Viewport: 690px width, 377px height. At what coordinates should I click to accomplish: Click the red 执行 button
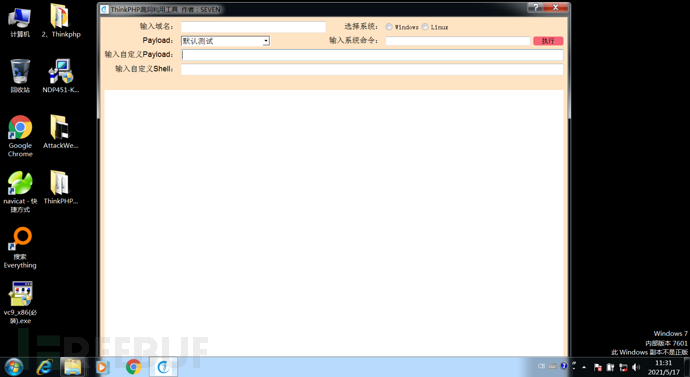548,41
